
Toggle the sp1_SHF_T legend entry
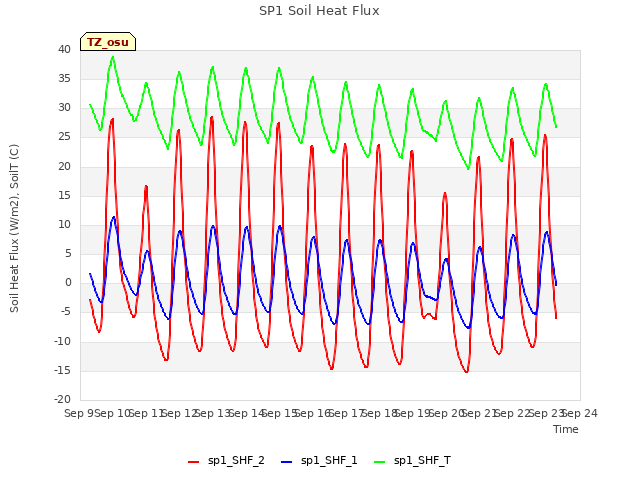tap(412, 460)
